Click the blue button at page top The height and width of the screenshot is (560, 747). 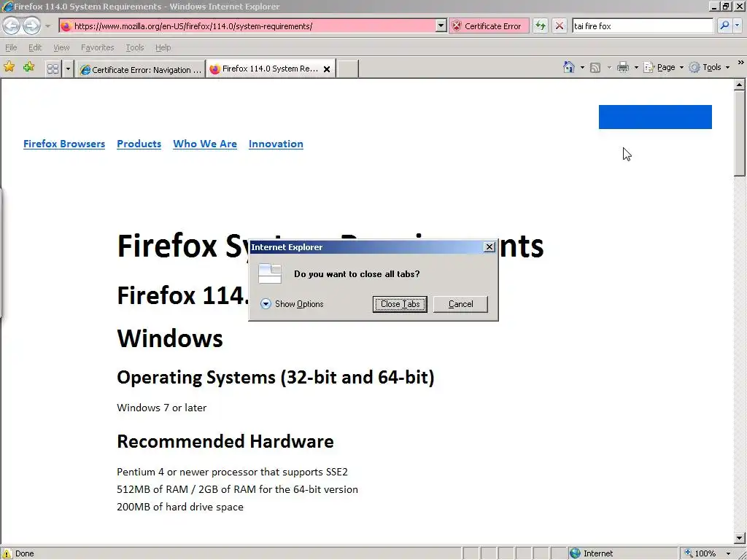655,117
